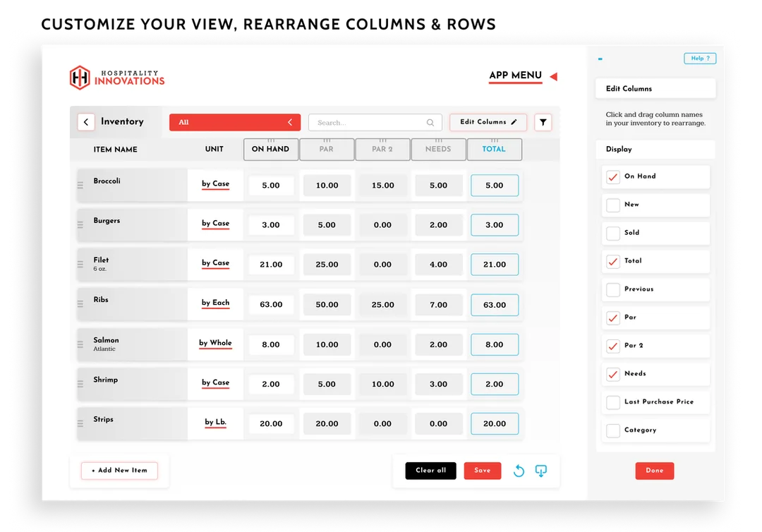The width and height of the screenshot is (762, 532).
Task: Click Filet's Par value 25.00
Action: (x=327, y=265)
